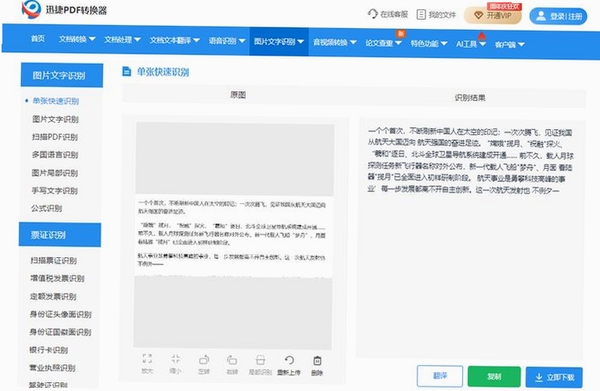Expand the 音视频转换 dropdown menu
600x391 pixels.
click(334, 42)
